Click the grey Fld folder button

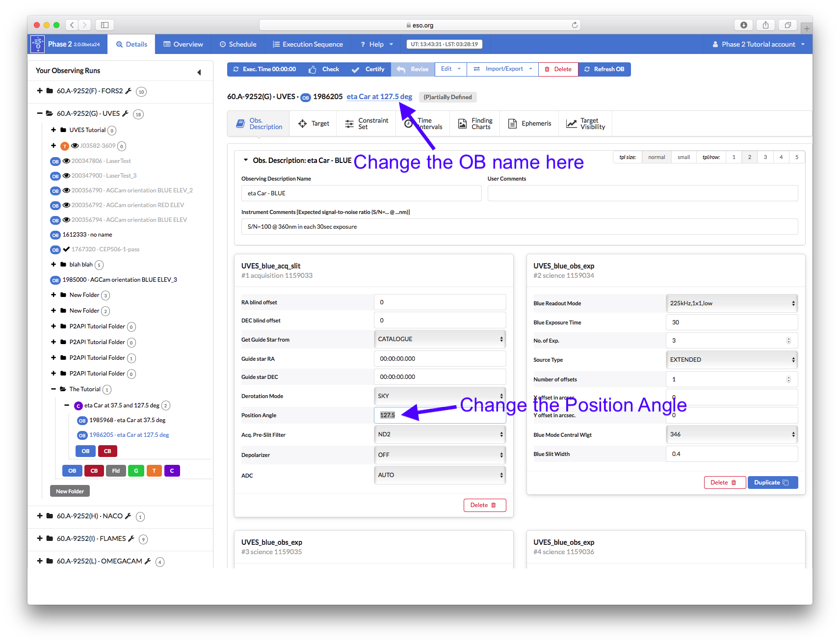point(116,471)
